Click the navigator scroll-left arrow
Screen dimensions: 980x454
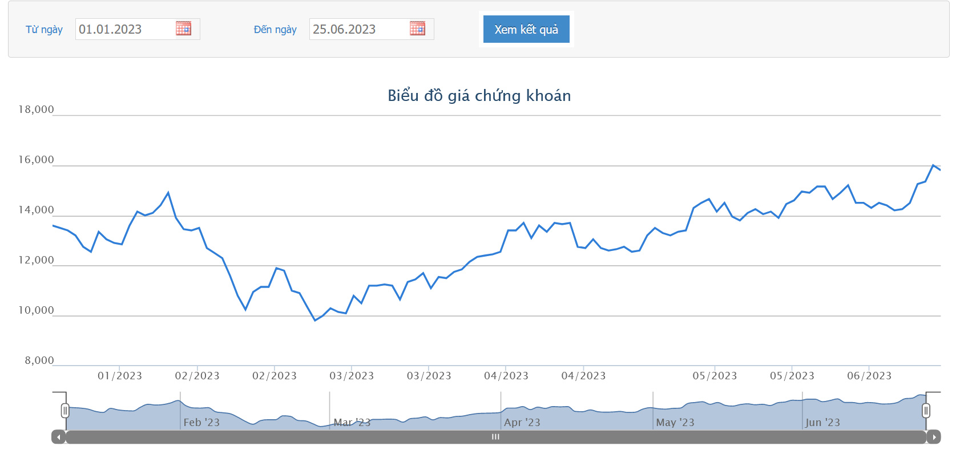click(x=58, y=437)
